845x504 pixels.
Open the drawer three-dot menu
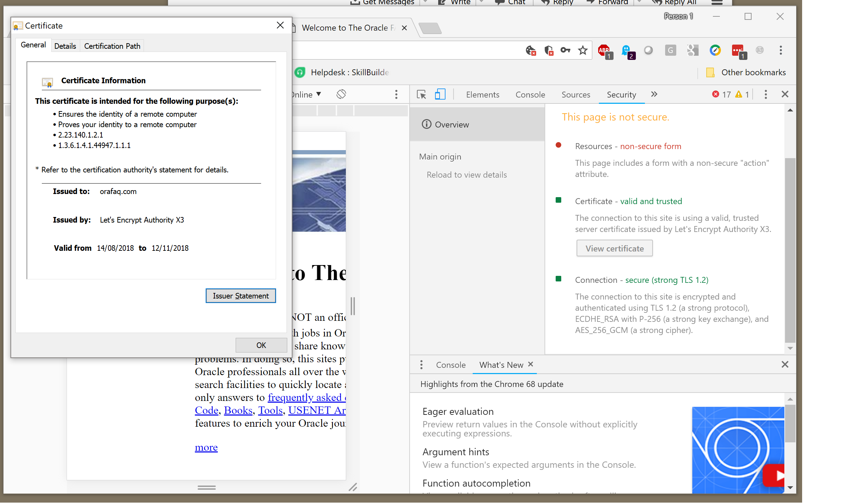(421, 365)
